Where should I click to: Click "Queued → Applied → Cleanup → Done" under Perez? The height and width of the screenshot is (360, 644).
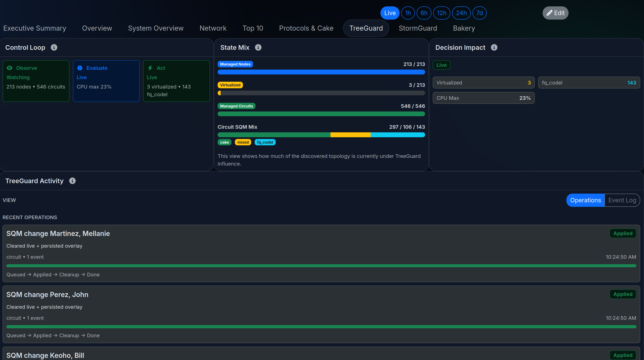[x=53, y=336]
